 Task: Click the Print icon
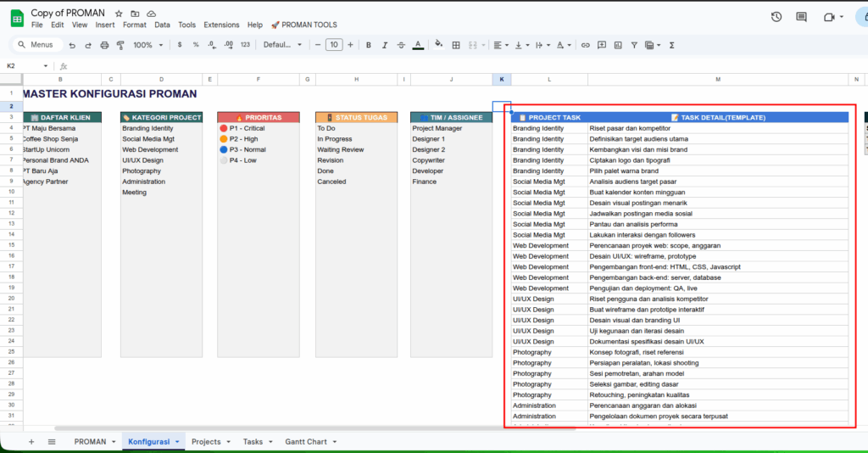[104, 45]
